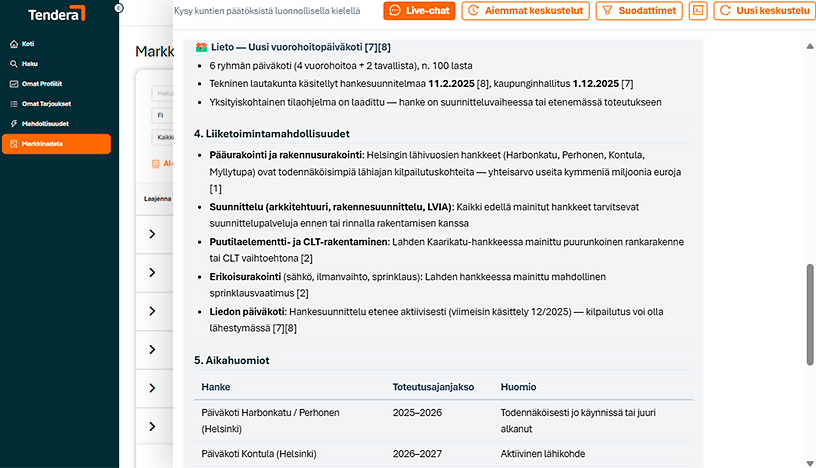816x468 pixels.
Task: Start a Live-chat session
Action: click(x=419, y=11)
